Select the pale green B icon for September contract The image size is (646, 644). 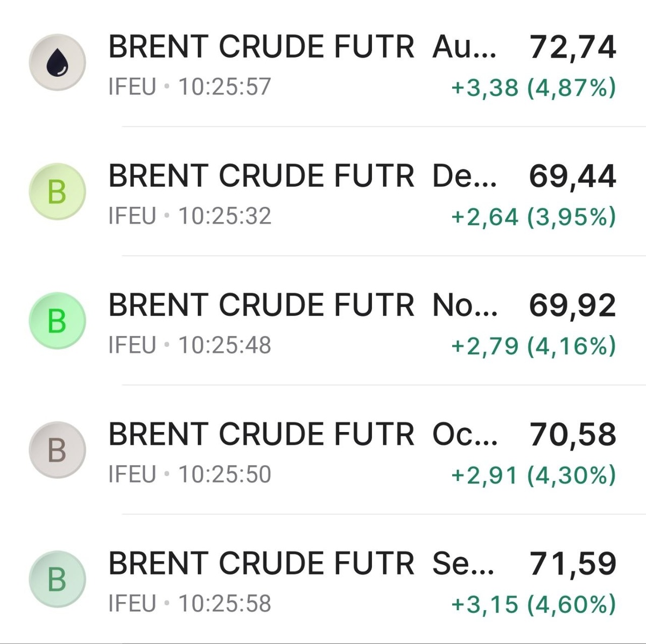pos(57,579)
